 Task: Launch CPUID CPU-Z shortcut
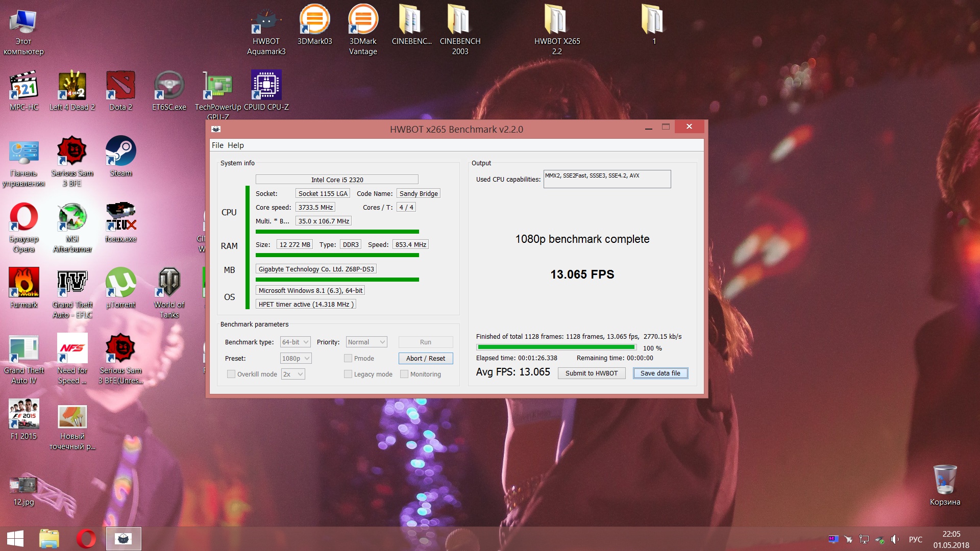266,91
